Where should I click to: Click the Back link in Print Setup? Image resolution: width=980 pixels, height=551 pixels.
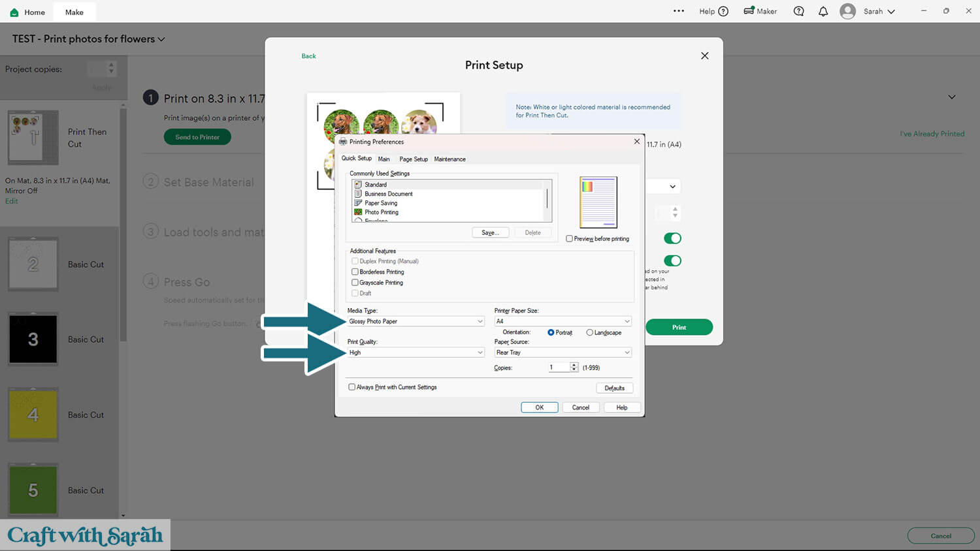[308, 56]
